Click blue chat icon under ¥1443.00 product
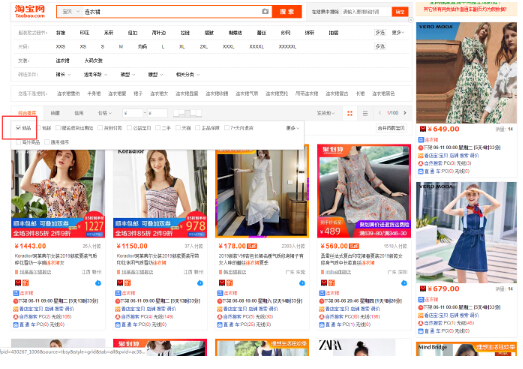 click(x=98, y=283)
